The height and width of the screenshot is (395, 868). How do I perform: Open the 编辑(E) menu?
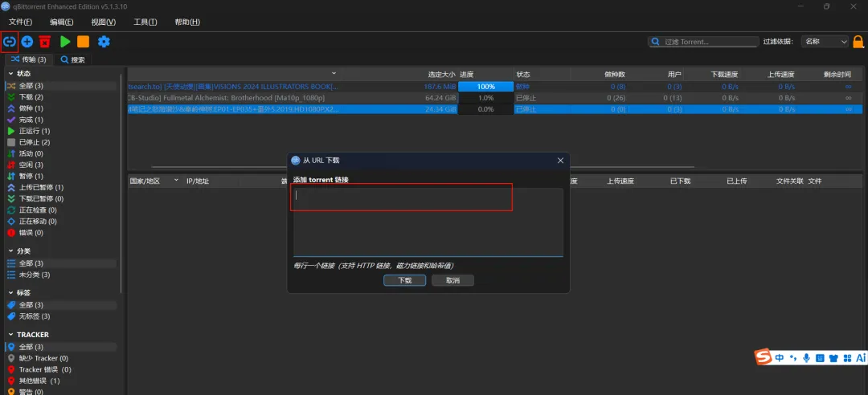coord(62,22)
